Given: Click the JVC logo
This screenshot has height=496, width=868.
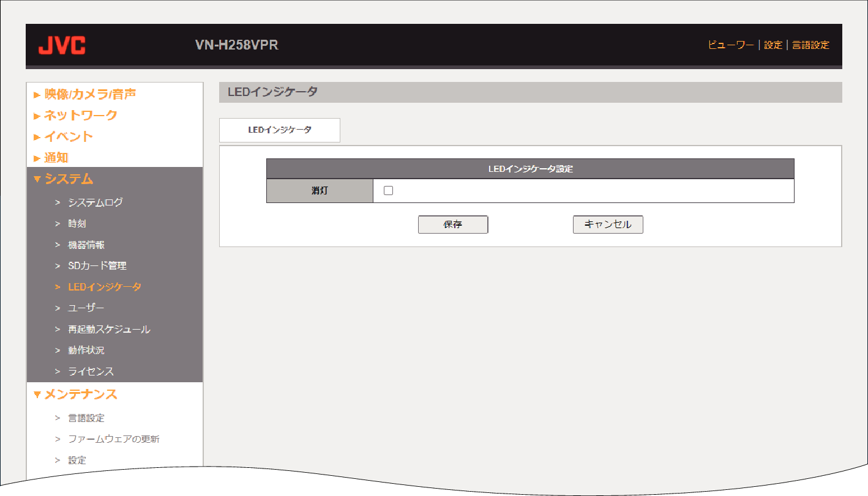Looking at the screenshot, I should (62, 45).
